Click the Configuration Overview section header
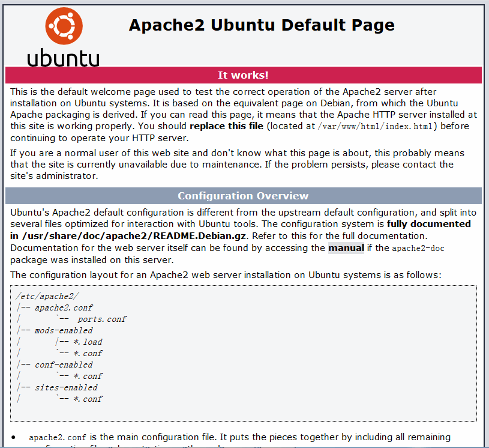Viewport: 489px width, 448px height. pos(243,196)
